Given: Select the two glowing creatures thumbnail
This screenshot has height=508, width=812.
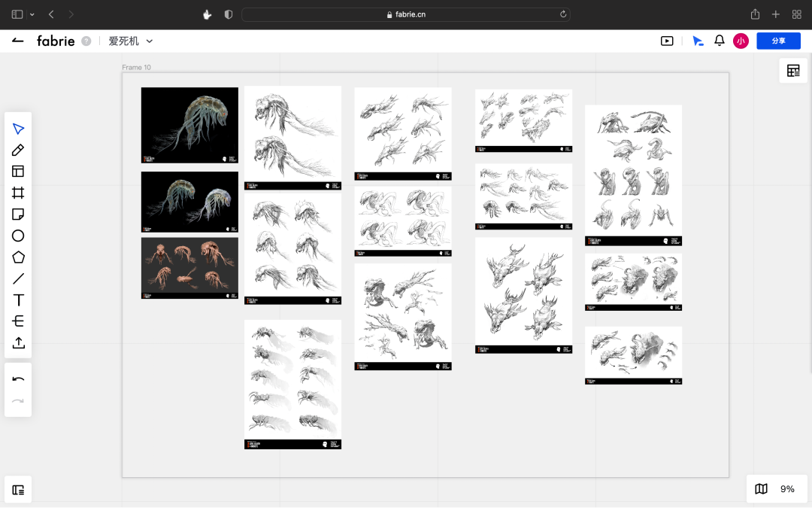Looking at the screenshot, I should [189, 202].
